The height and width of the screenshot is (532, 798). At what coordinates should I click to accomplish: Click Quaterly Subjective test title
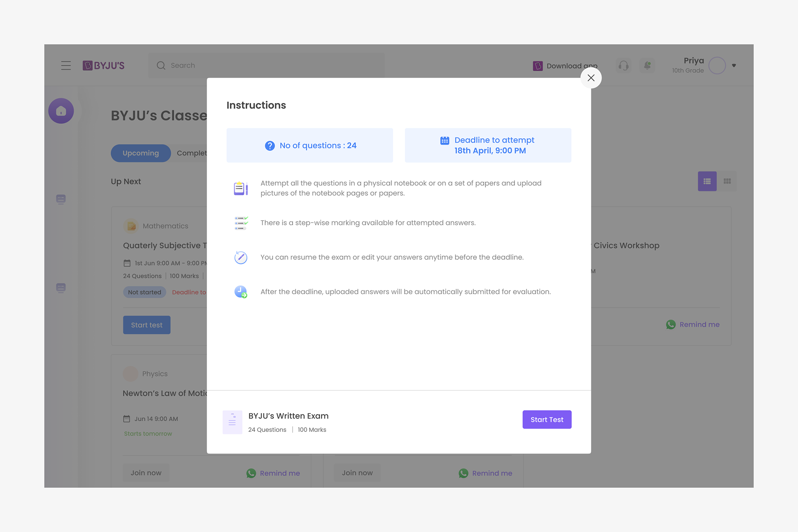click(x=165, y=246)
